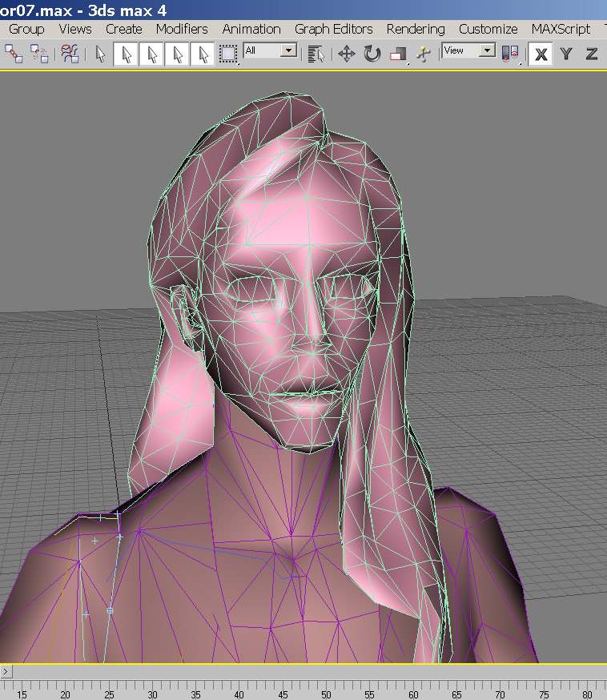
Task: Click the time slider arrow at bottom left
Action: (x=6, y=671)
